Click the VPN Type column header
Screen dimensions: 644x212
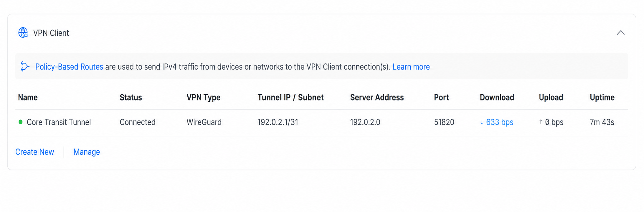coord(203,98)
